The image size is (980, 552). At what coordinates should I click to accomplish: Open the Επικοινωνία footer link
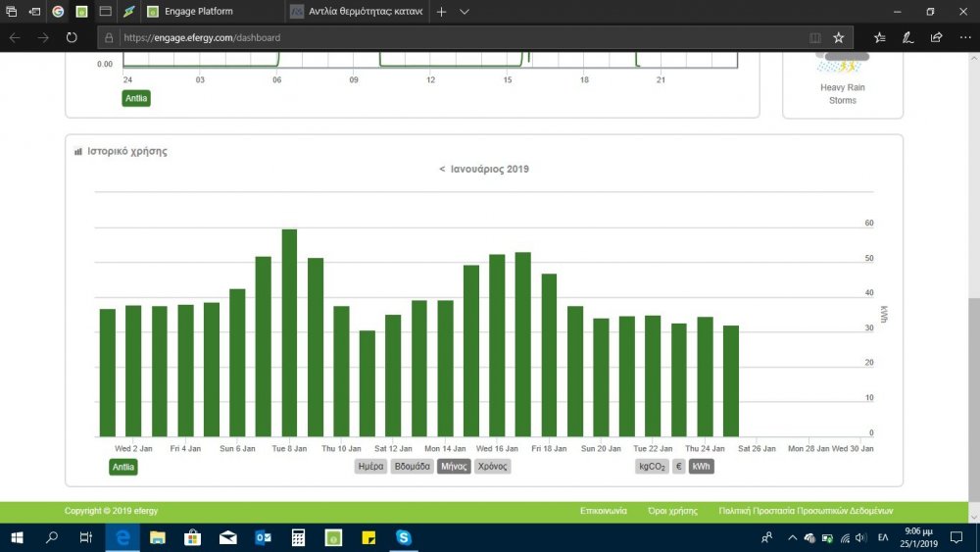(604, 511)
